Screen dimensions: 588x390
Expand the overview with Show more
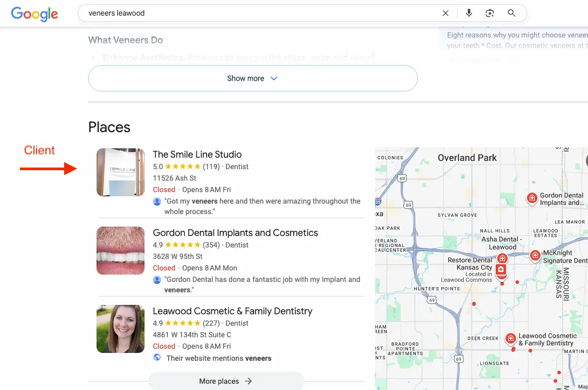[x=253, y=78]
